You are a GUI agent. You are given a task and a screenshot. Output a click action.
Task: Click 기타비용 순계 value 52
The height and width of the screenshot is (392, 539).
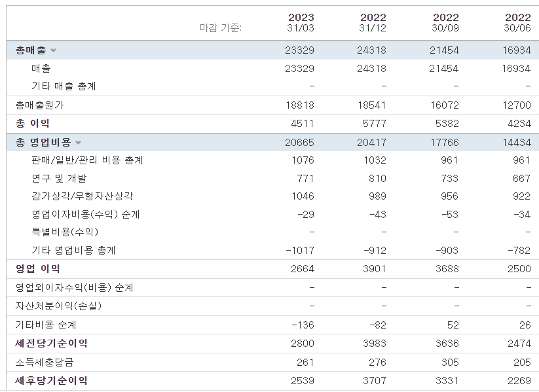point(453,325)
